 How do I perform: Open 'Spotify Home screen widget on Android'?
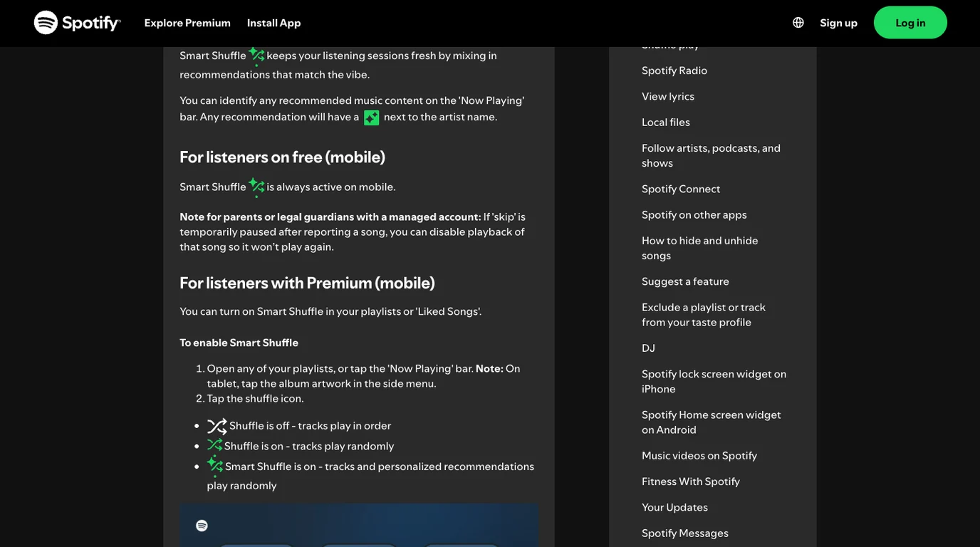pos(711,422)
